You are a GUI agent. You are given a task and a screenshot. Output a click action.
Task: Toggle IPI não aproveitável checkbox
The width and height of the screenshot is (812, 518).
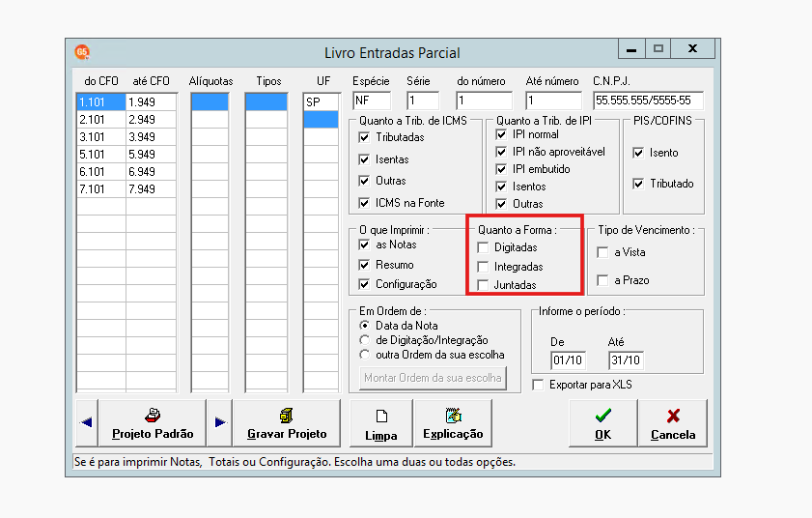coord(501,152)
